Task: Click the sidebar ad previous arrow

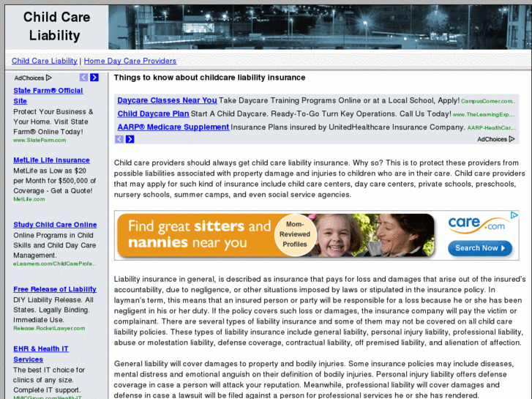Action: tap(83, 78)
